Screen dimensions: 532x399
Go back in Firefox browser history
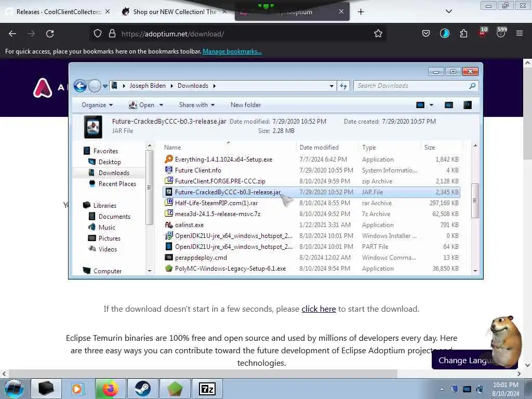click(12, 34)
